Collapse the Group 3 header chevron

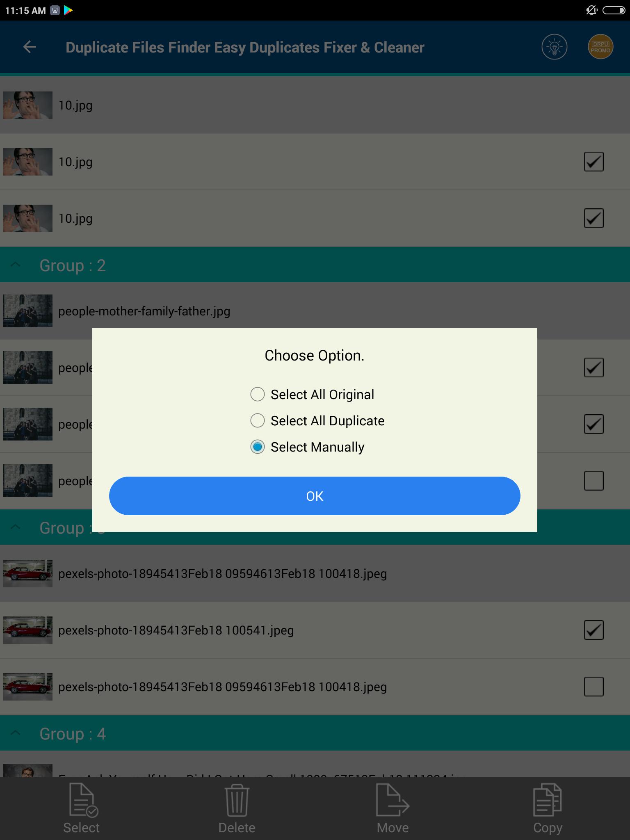15,527
